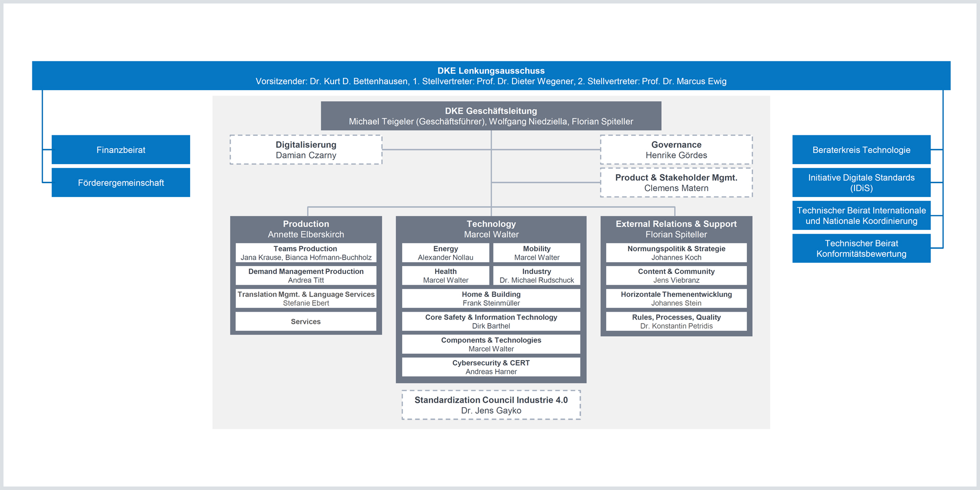Select the Mobility Marcel Walter cell
Image resolution: width=980 pixels, height=490 pixels.
[x=537, y=253]
